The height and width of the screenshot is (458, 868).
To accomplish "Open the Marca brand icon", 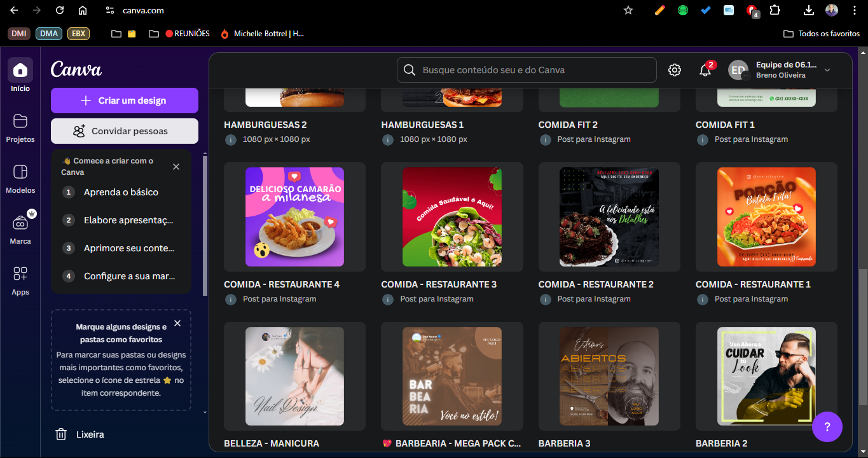I will (x=20, y=223).
